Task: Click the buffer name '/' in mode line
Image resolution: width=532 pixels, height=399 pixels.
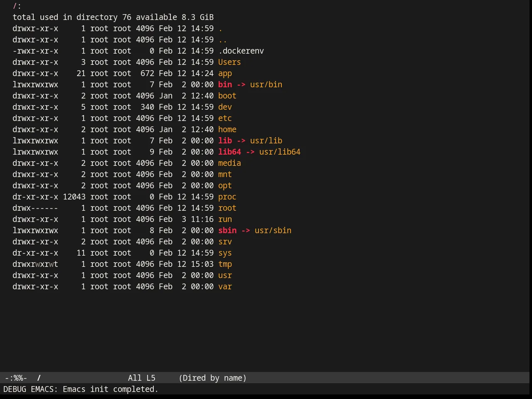Action: [x=39, y=378]
